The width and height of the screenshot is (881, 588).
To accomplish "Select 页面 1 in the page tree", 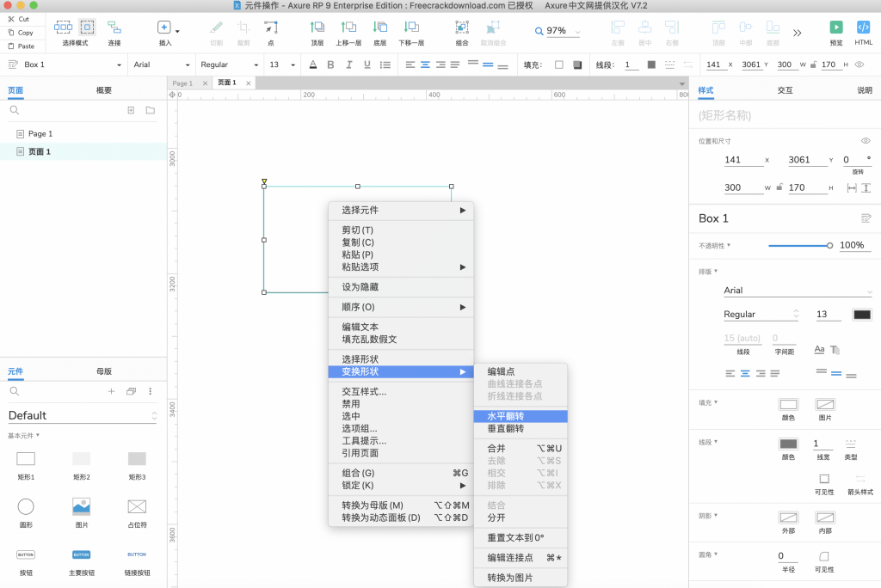I will pyautogui.click(x=40, y=151).
